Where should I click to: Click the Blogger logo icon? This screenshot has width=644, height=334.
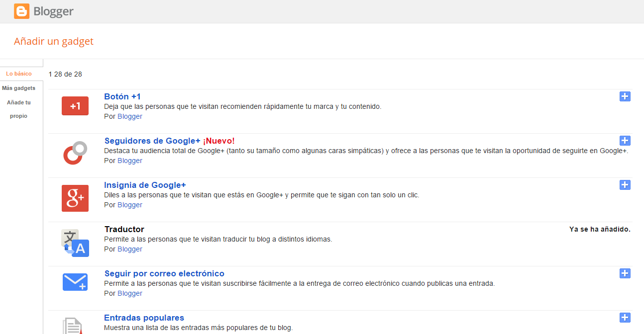click(x=22, y=11)
